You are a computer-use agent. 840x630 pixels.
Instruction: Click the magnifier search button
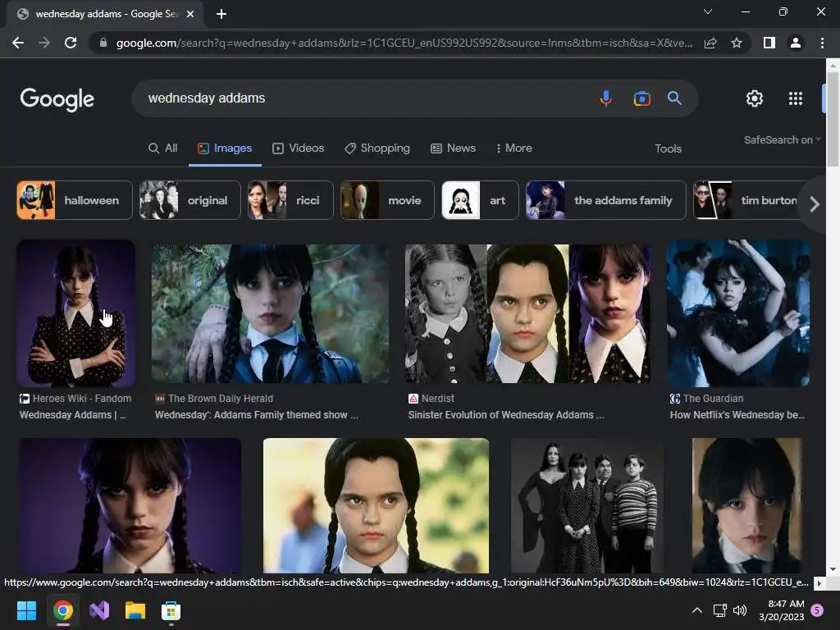[674, 98]
